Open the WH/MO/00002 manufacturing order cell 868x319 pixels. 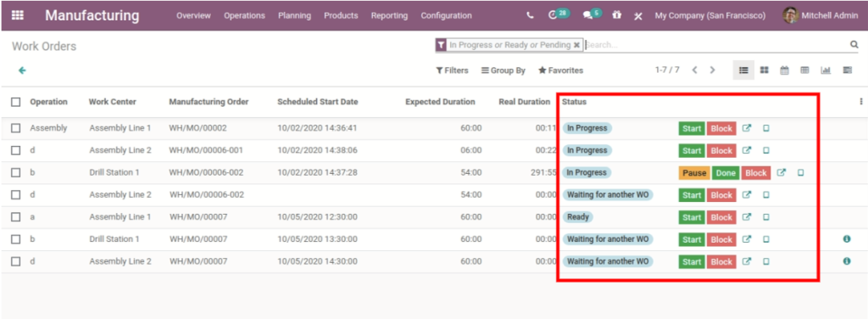[x=198, y=128]
